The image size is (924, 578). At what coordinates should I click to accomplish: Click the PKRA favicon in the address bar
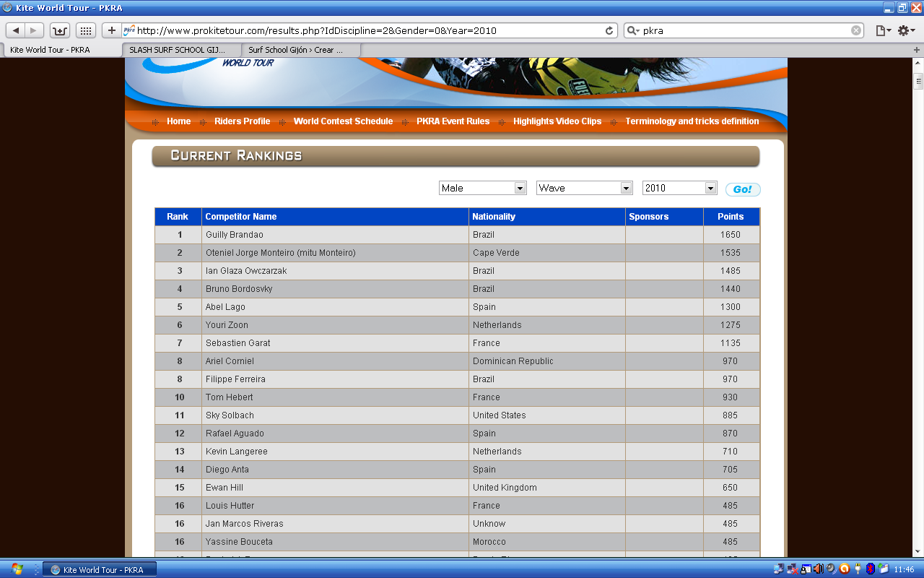pyautogui.click(x=129, y=30)
